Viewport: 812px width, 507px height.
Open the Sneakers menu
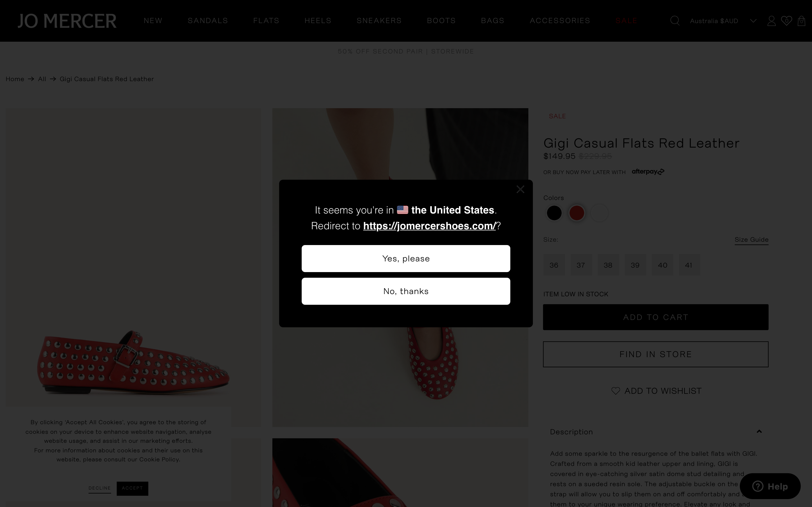tap(379, 21)
